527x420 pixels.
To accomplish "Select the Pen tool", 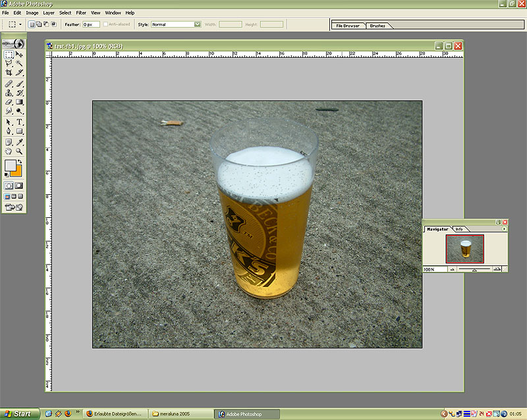I will (9, 131).
